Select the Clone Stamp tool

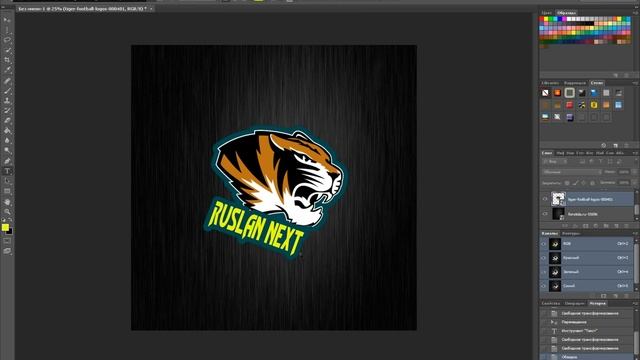(7, 100)
